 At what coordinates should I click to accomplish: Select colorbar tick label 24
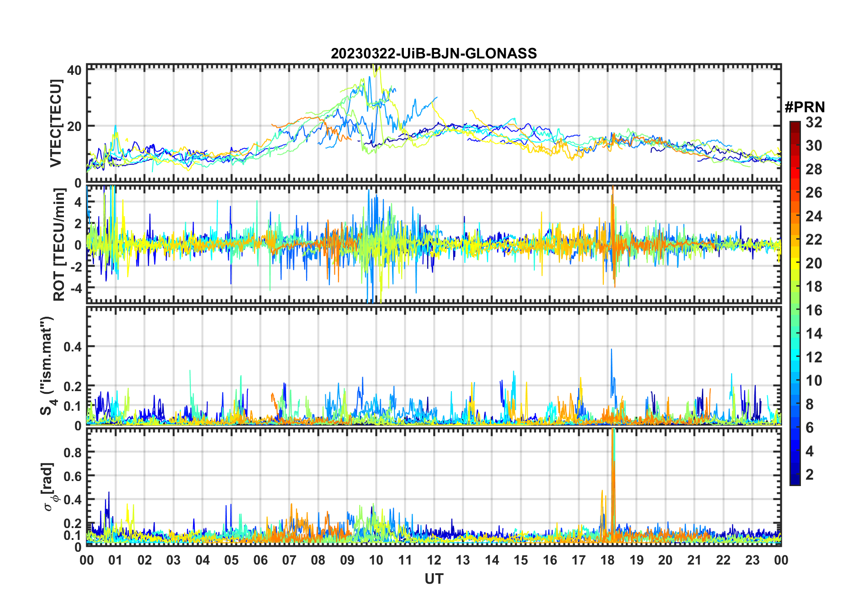tap(814, 216)
